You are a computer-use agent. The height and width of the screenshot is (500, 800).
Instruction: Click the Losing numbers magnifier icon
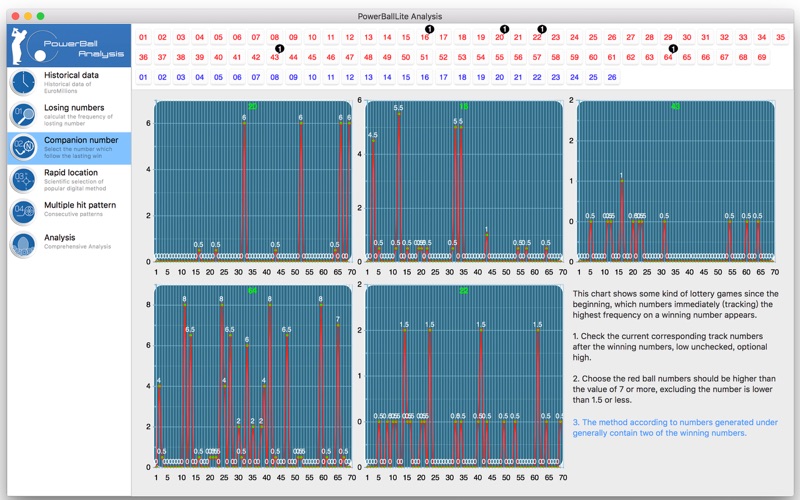click(x=23, y=115)
